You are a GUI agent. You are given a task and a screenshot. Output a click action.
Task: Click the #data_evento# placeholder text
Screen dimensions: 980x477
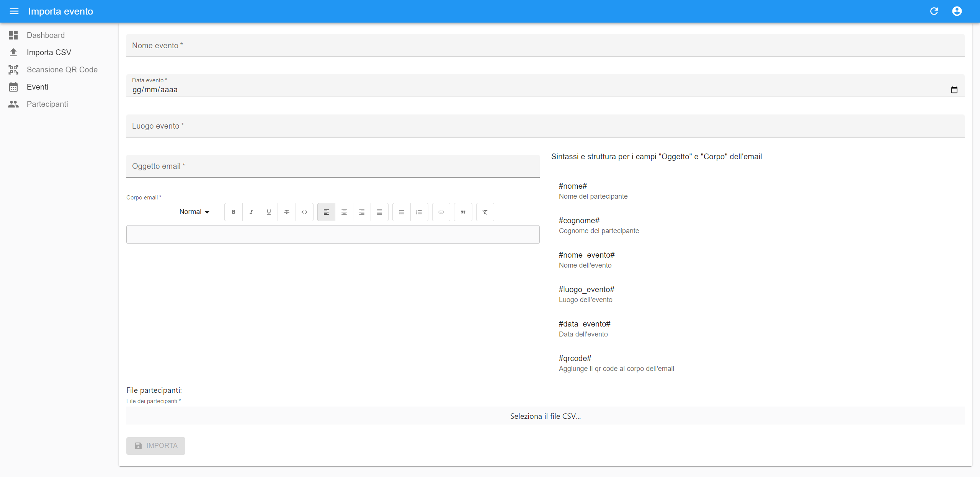585,324
